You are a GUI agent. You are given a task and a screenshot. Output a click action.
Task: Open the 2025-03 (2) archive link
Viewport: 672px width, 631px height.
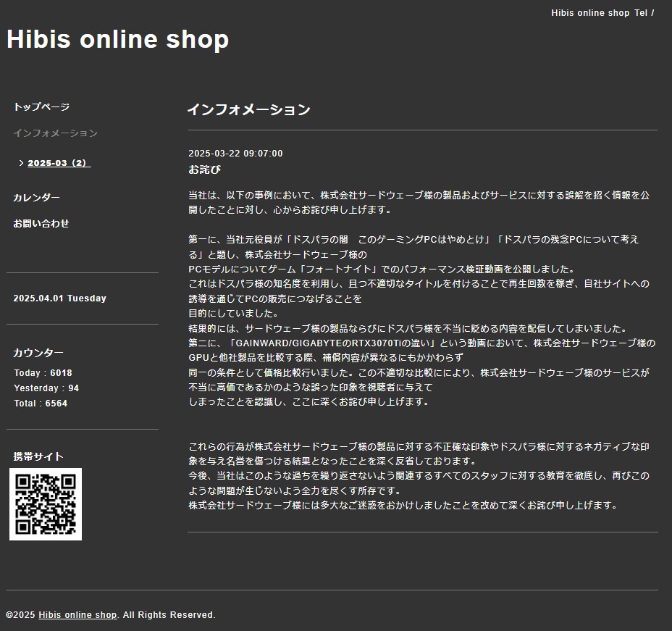click(59, 163)
